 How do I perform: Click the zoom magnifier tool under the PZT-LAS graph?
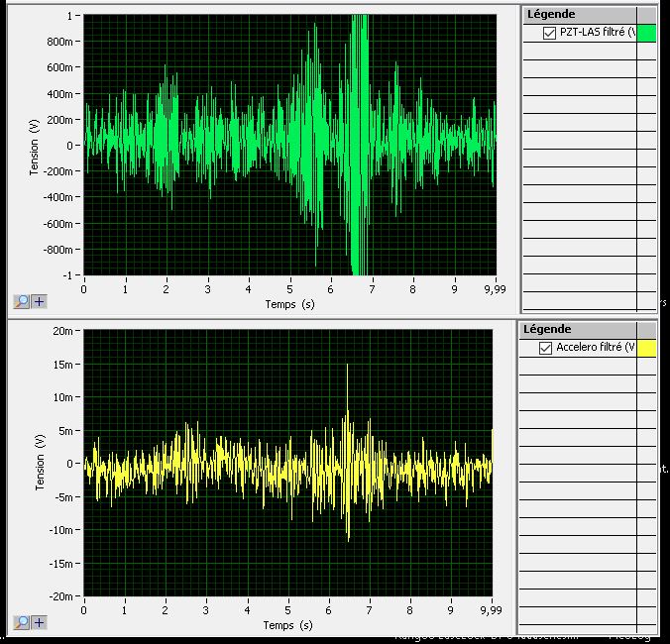point(22,301)
